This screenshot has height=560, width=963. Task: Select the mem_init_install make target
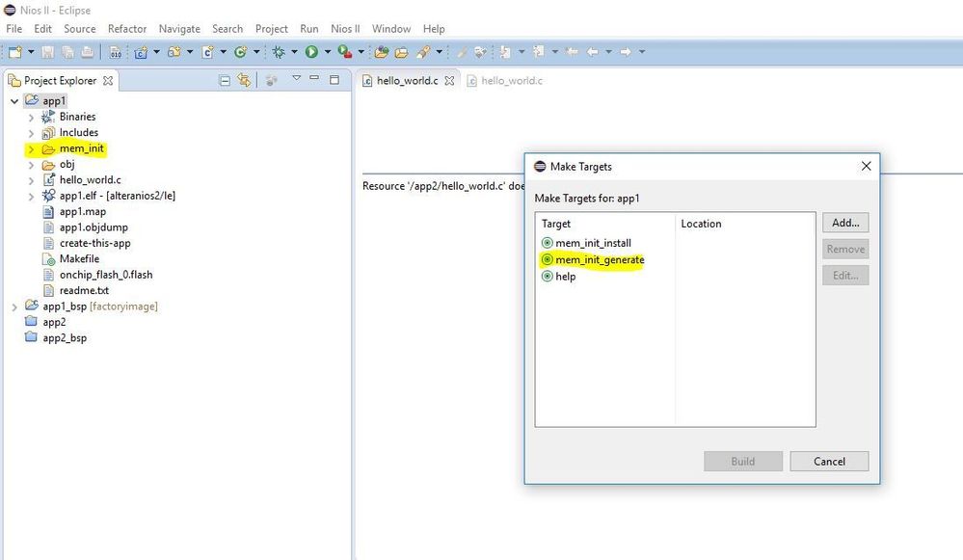(593, 243)
